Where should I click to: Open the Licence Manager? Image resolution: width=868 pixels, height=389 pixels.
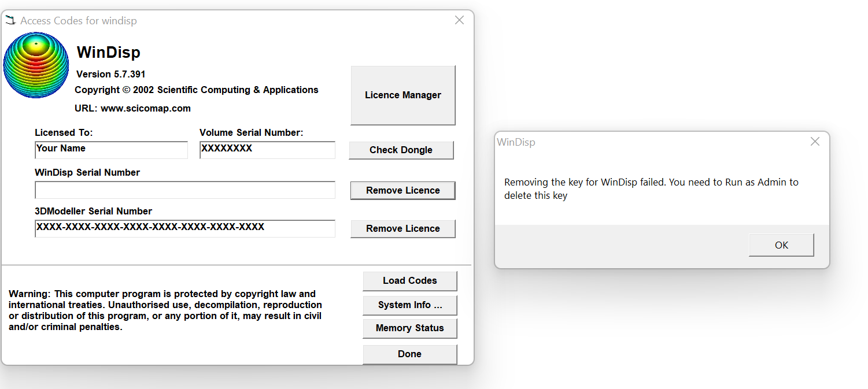(x=402, y=95)
